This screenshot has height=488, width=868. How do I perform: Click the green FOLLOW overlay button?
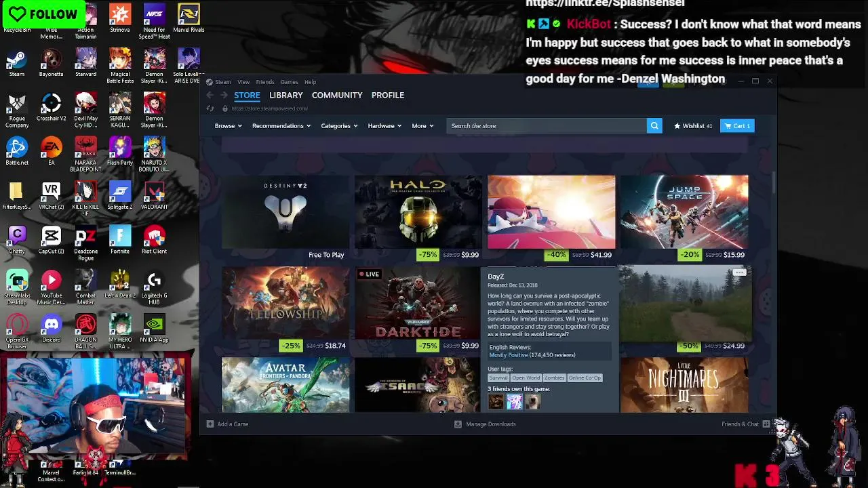(x=43, y=14)
